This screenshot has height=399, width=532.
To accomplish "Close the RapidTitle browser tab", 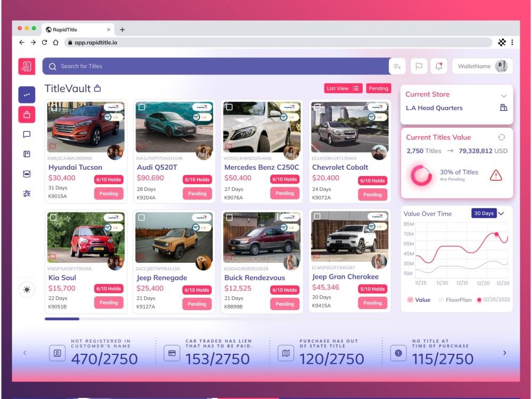I will (x=109, y=29).
